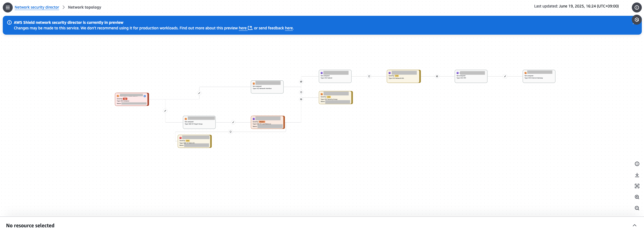Download the topology graph
This screenshot has width=644, height=232.
[x=637, y=175]
